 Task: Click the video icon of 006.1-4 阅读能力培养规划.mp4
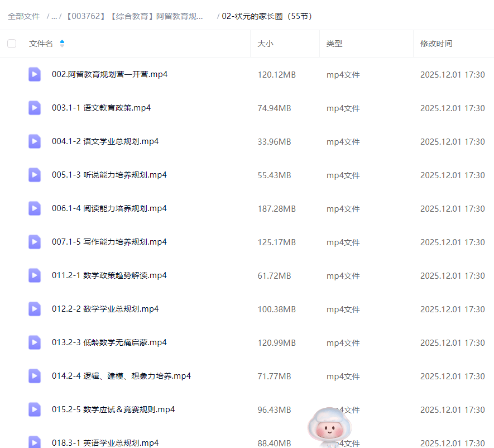coord(35,208)
